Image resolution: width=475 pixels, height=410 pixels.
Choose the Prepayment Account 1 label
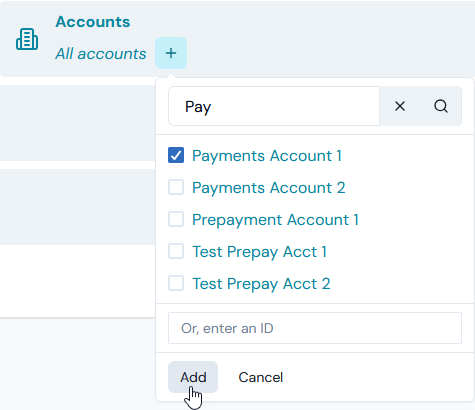[275, 220]
